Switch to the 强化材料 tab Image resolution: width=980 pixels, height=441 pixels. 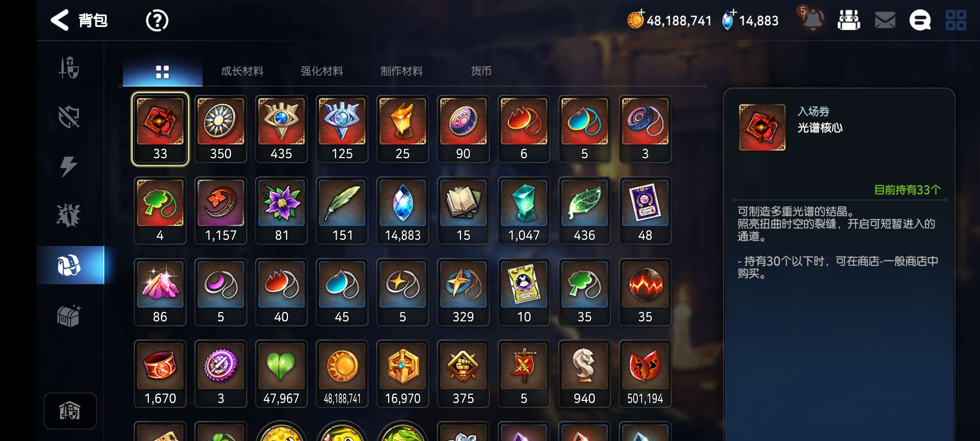click(x=321, y=71)
